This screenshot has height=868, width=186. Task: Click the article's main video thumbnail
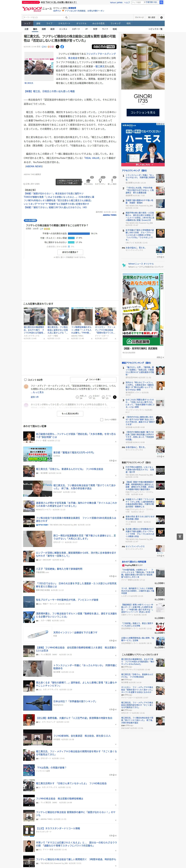(x=39, y=67)
